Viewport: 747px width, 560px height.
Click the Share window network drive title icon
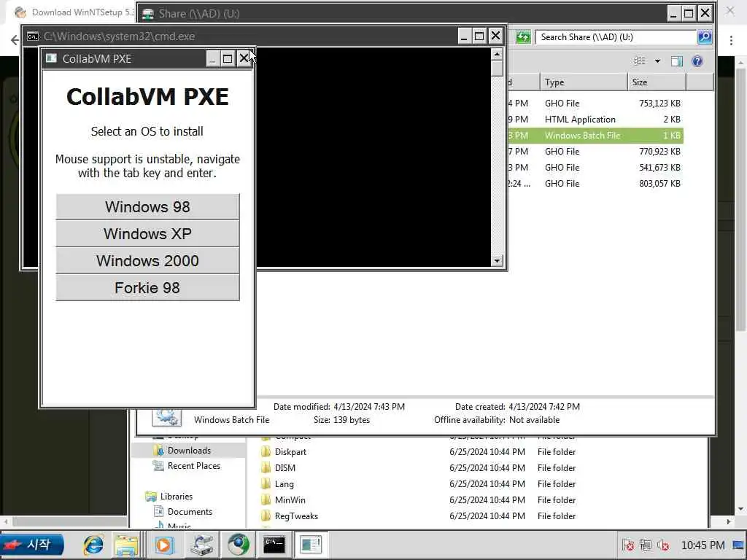coord(148,13)
